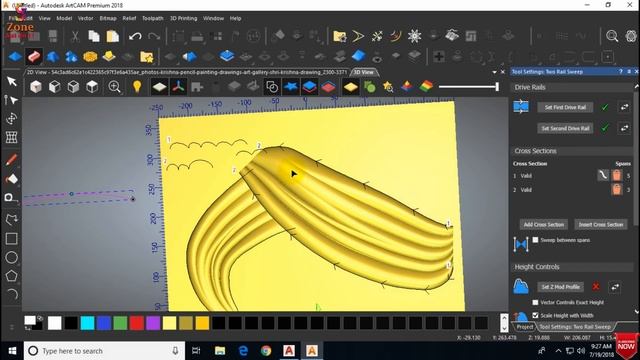This screenshot has width=640, height=360.
Task: Click the Zoom magnifier in 3D View toolbar
Action: 114,87
